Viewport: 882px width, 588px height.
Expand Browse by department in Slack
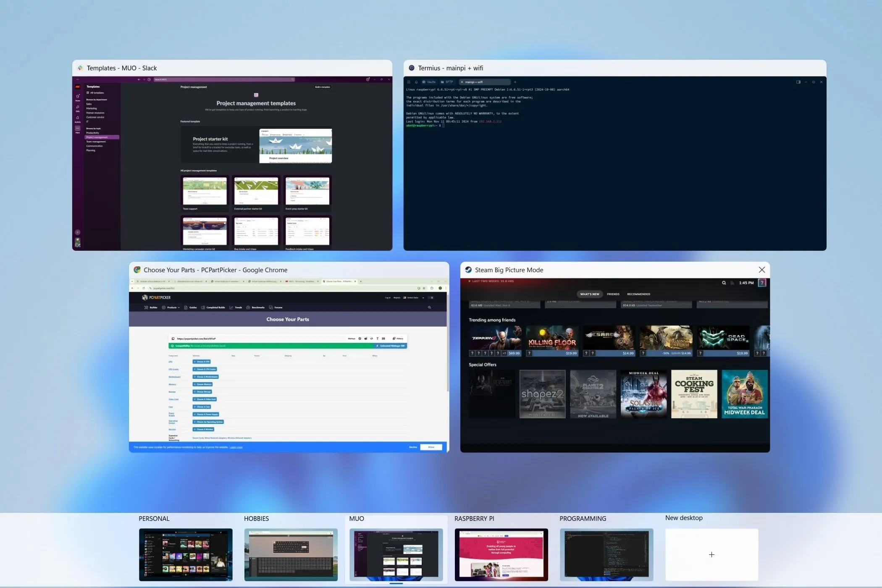[x=96, y=100]
